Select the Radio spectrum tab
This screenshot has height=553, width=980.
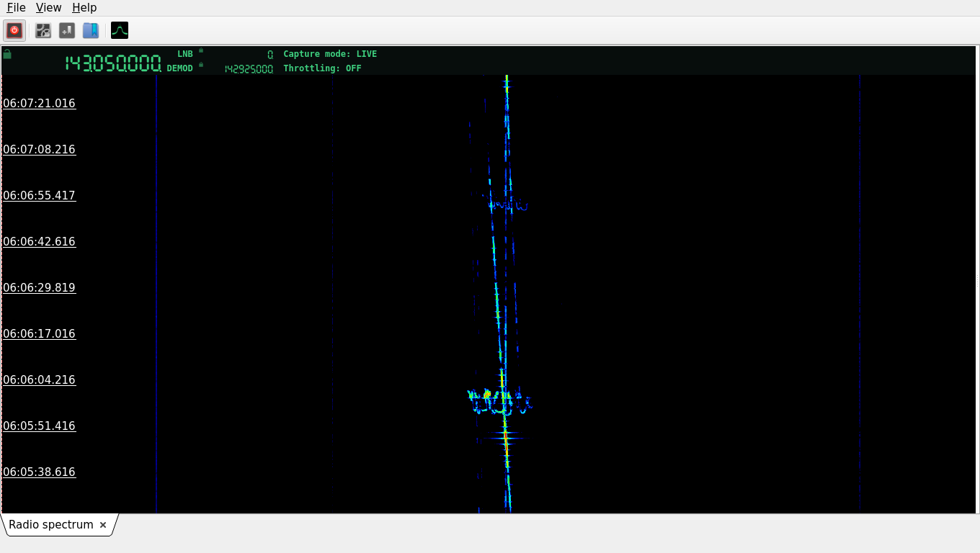point(51,525)
